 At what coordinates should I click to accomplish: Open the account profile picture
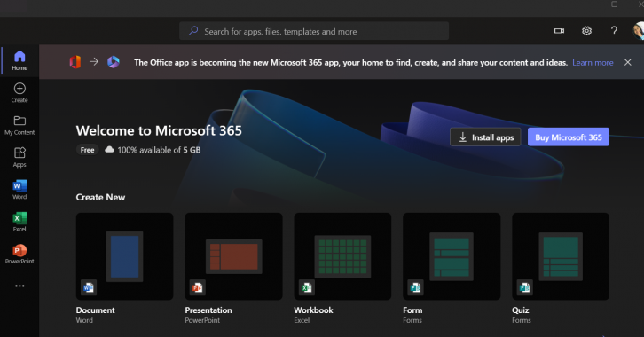pos(639,31)
